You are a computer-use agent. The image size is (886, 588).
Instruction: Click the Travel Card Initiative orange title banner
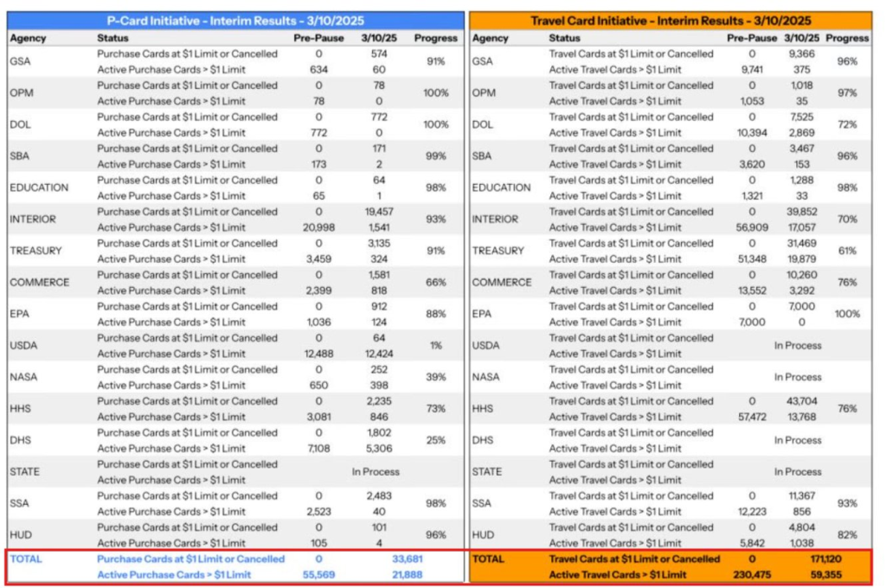pyautogui.click(x=672, y=21)
